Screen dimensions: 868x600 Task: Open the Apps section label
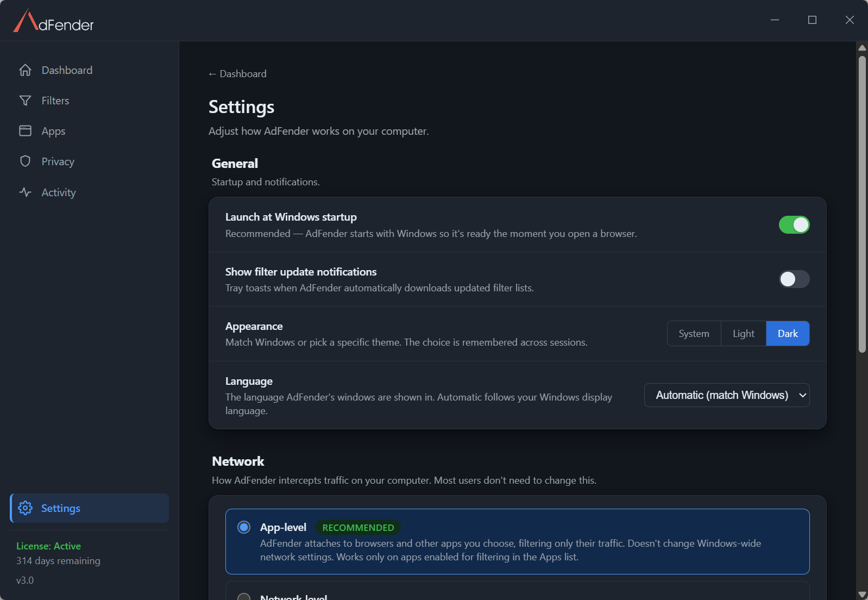coord(53,131)
